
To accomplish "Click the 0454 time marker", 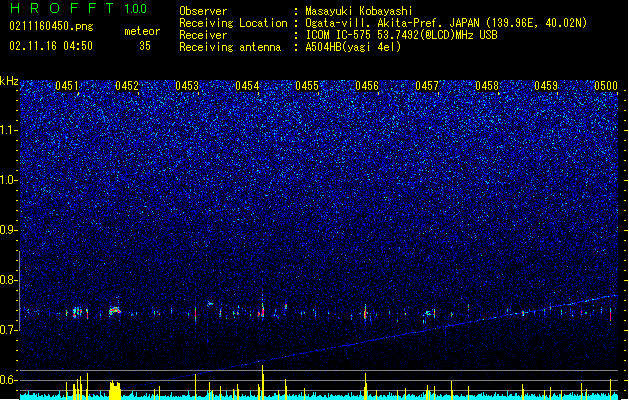I will 247,86.
